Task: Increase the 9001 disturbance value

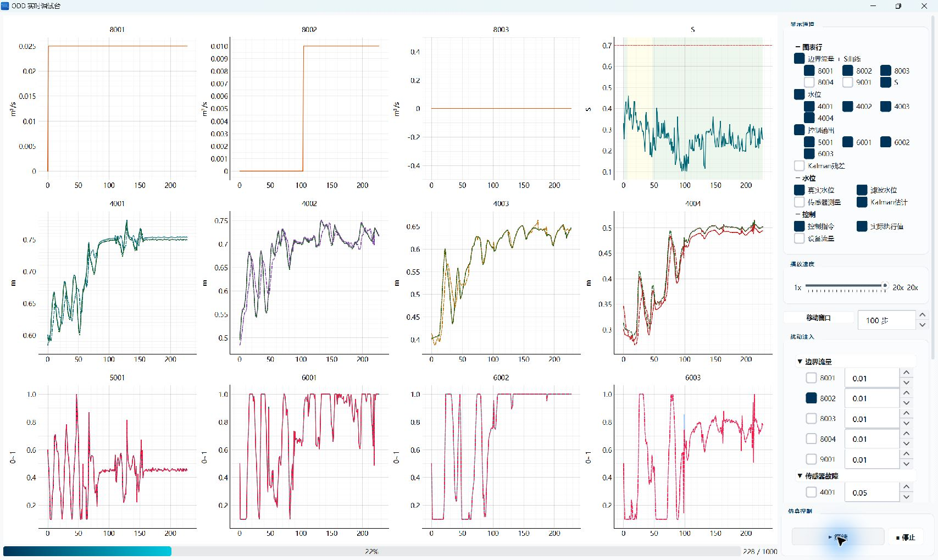Action: click(x=907, y=454)
